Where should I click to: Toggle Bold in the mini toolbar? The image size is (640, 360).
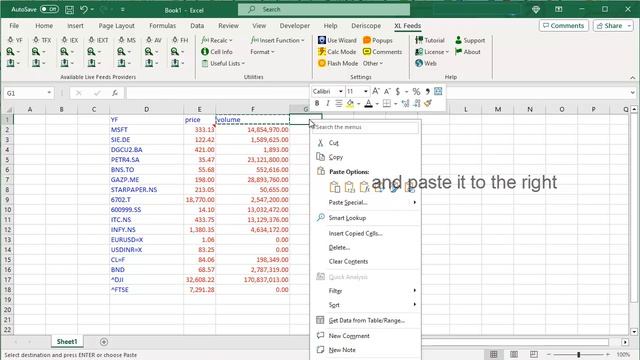317,104
